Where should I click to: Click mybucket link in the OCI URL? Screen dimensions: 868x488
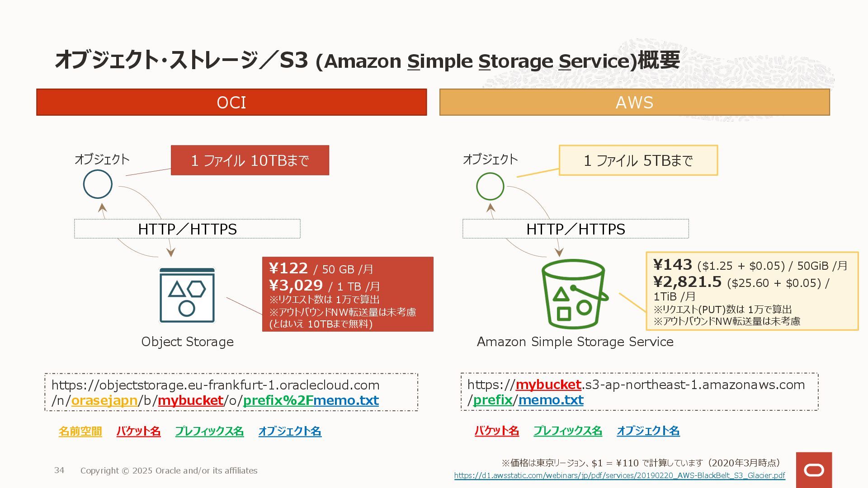(x=190, y=400)
